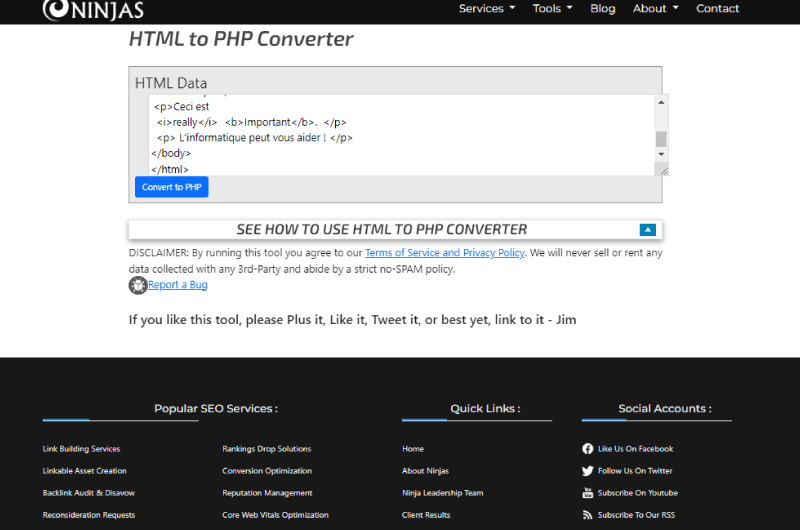This screenshot has height=530, width=800.
Task: Open Link Building Services footer link
Action: click(82, 449)
